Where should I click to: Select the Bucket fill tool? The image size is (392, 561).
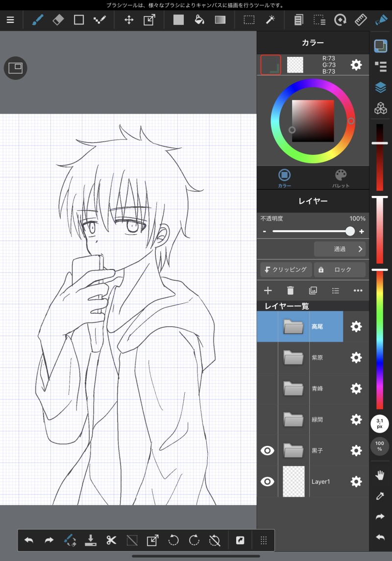(199, 20)
